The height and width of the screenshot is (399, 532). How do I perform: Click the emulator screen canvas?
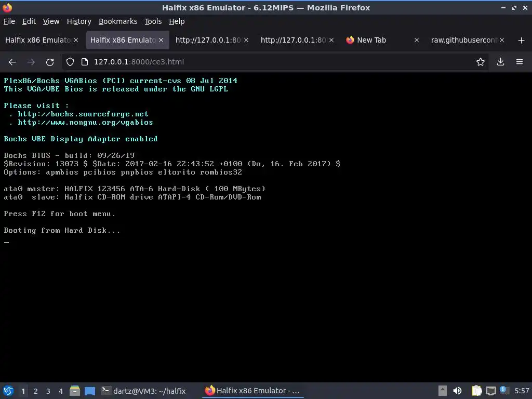point(266,227)
